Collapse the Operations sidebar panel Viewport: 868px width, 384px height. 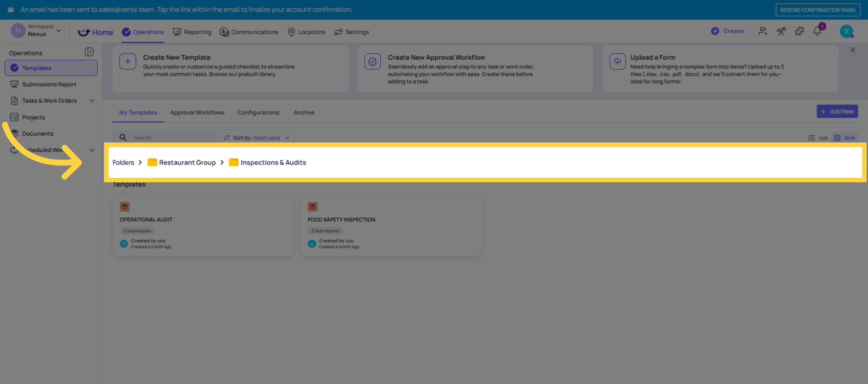(x=89, y=52)
